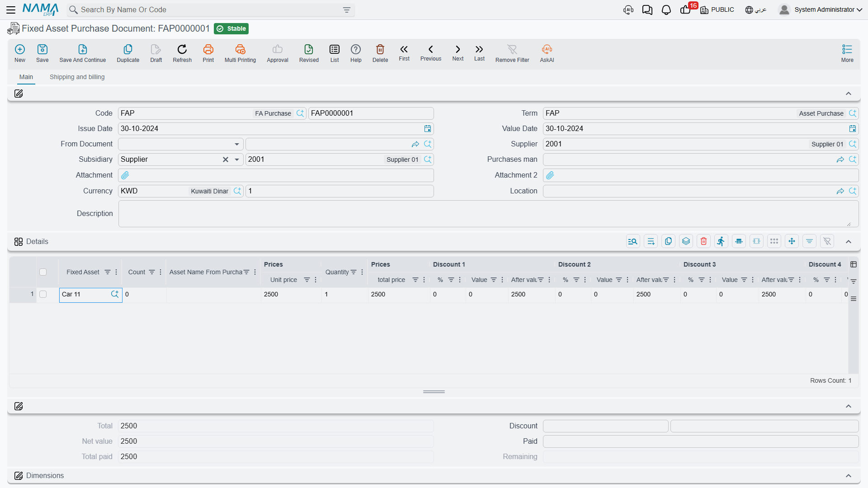This screenshot has width=868, height=488.
Task: Click the Save icon
Action: coord(42,49)
